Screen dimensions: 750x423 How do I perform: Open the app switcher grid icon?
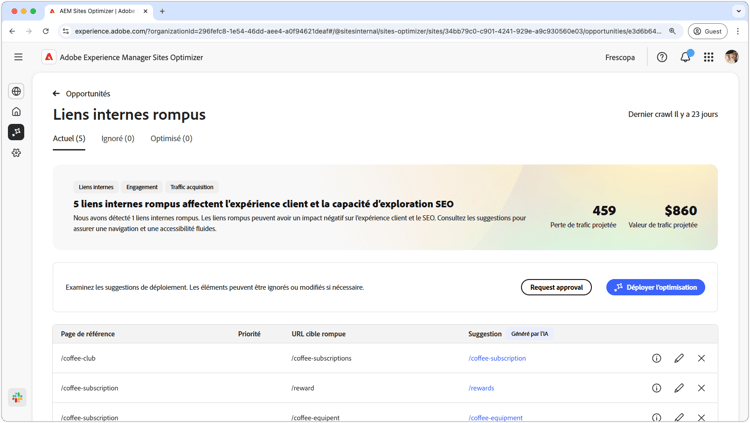pyautogui.click(x=708, y=57)
